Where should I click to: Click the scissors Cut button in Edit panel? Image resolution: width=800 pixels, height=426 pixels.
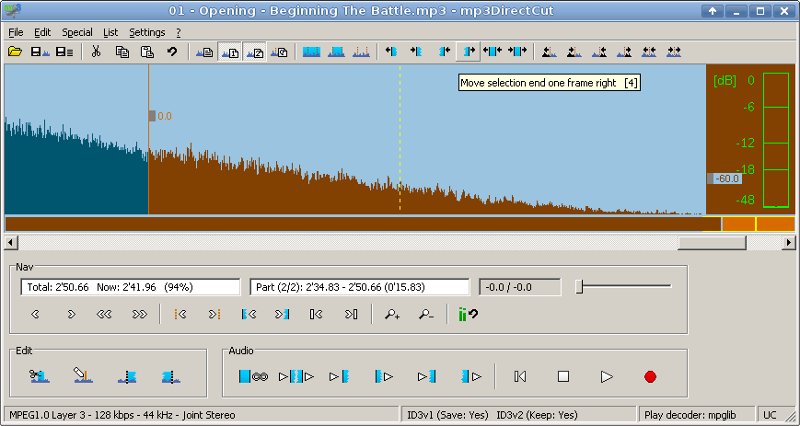pyautogui.click(x=39, y=377)
